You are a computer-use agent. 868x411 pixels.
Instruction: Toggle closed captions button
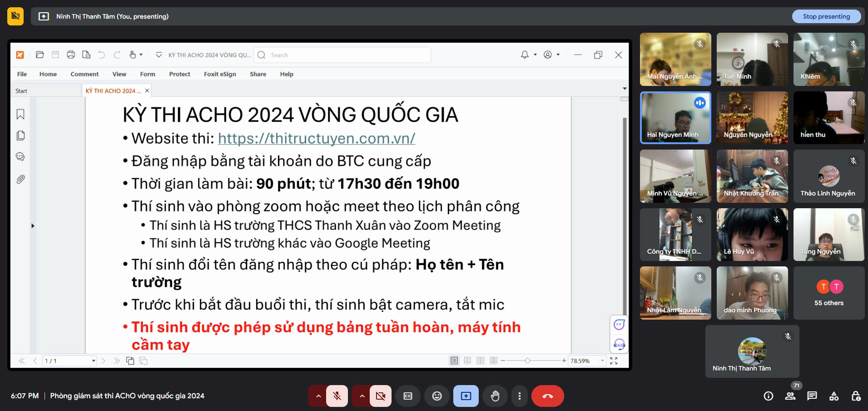pos(408,396)
